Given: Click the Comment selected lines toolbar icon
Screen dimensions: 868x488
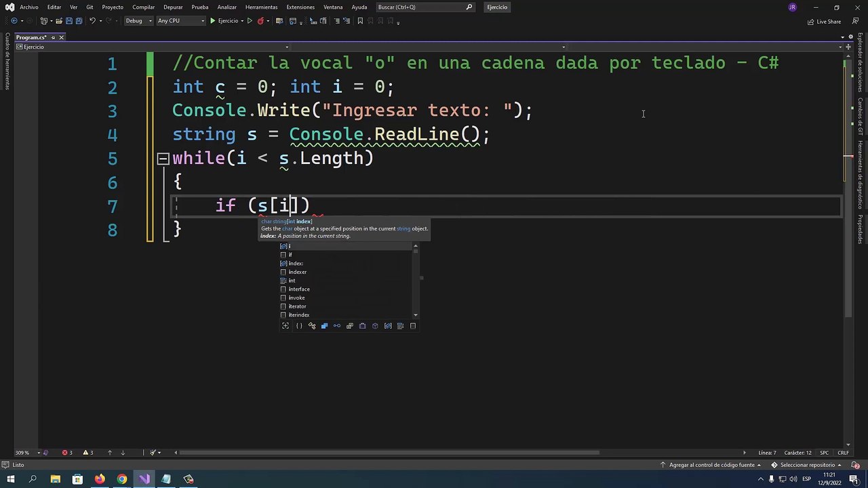Looking at the screenshot, I should (x=336, y=21).
